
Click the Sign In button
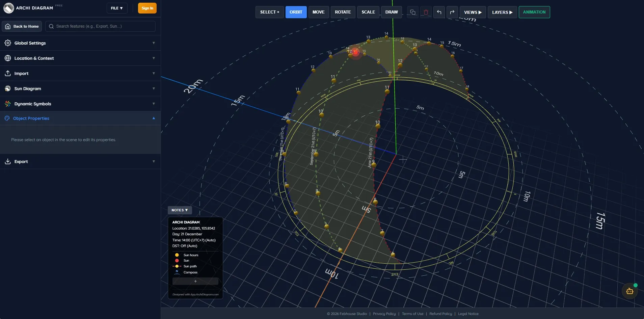(x=147, y=8)
